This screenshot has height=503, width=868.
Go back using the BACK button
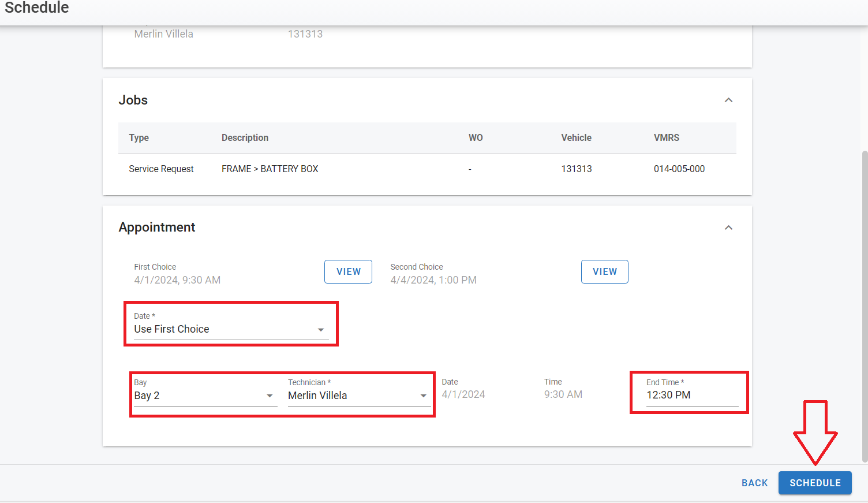[754, 483]
